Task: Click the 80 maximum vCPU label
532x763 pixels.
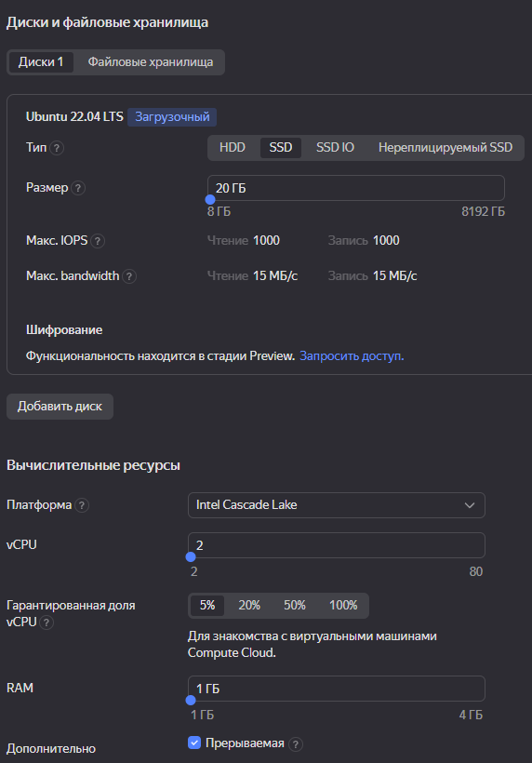Action: (x=476, y=571)
